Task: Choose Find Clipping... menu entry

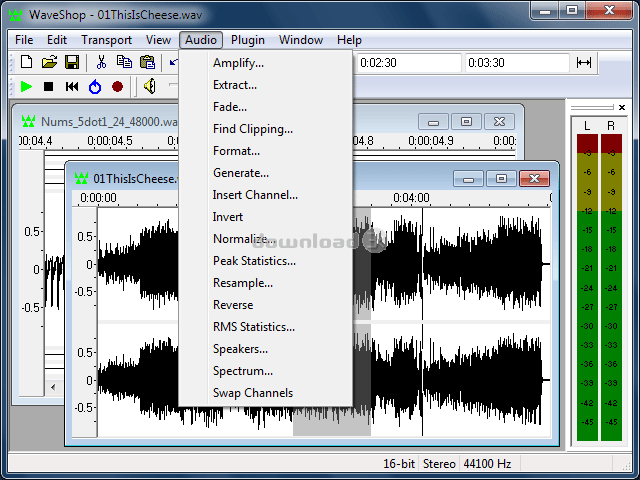Action: click(253, 129)
